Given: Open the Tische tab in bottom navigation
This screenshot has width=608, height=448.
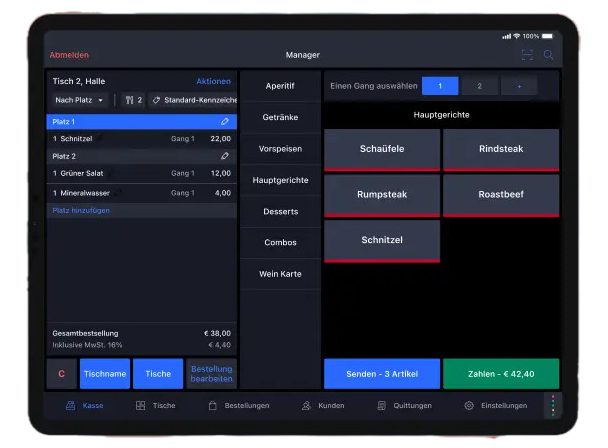Looking at the screenshot, I should [156, 405].
